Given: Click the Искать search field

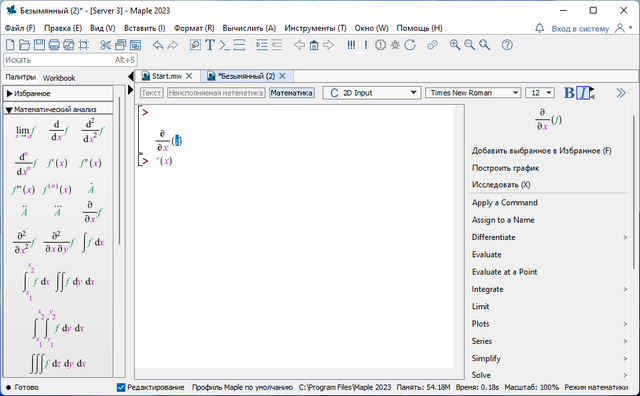Looking at the screenshot, I should tap(70, 60).
